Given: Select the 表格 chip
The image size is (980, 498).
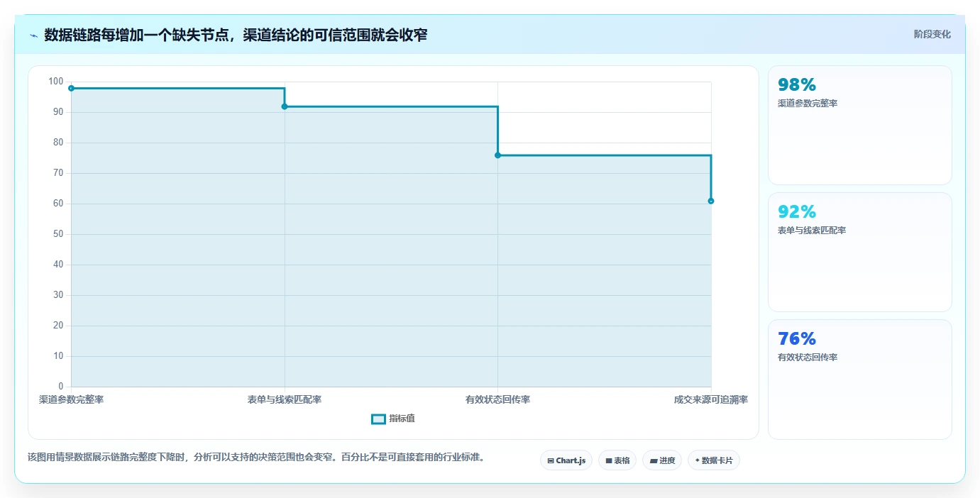Looking at the screenshot, I should [x=617, y=460].
